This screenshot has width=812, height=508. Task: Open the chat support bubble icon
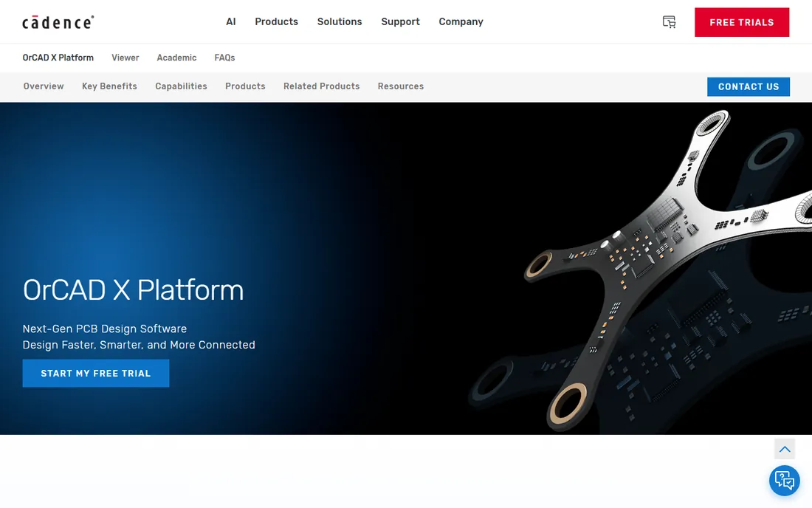pyautogui.click(x=784, y=481)
